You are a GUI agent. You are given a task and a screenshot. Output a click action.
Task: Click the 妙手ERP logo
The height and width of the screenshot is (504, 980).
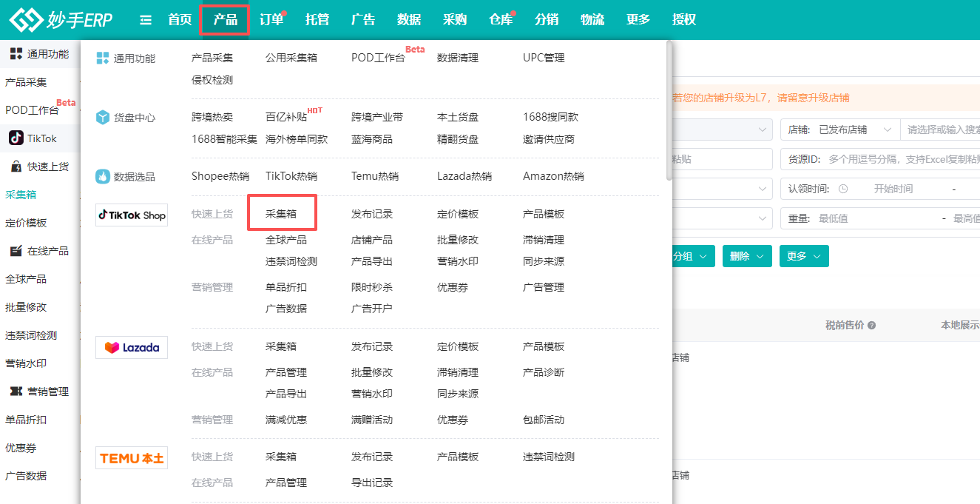61,20
